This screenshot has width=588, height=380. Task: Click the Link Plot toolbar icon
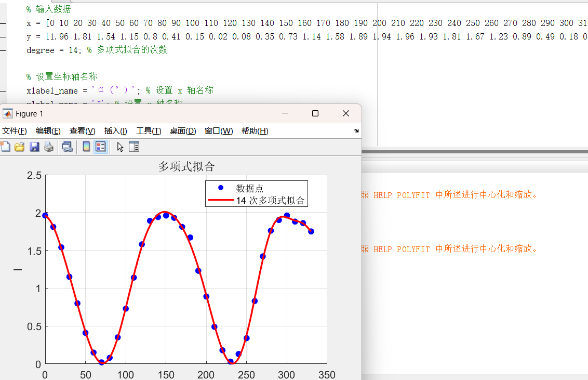[x=68, y=147]
